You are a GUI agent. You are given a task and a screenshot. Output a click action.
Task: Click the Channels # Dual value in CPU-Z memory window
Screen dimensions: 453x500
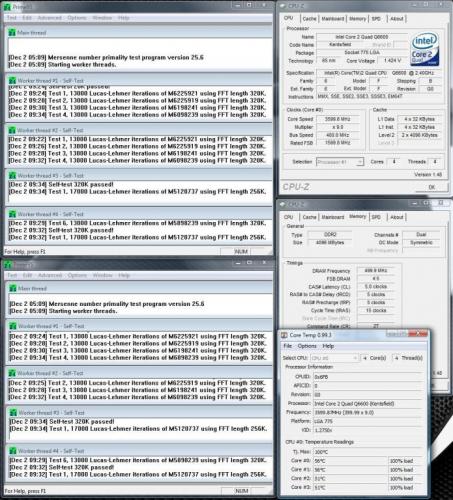pos(421,235)
